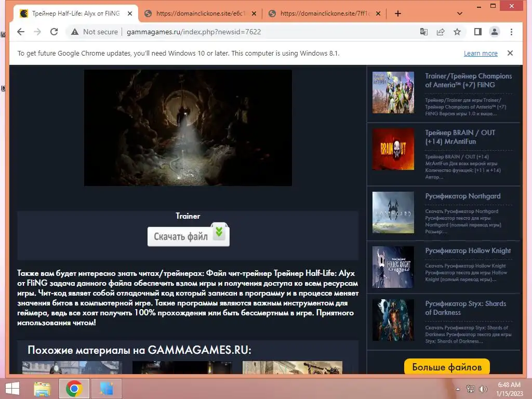Open Русификатор Styx: Shards of Darkness link

465,308
